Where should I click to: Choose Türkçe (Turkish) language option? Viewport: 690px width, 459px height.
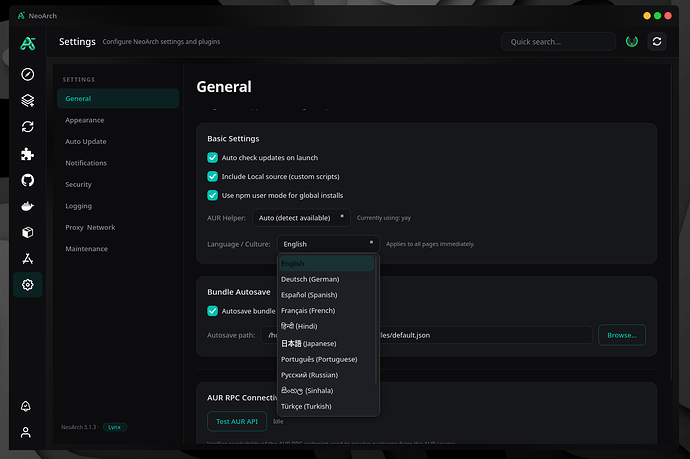tap(327, 407)
